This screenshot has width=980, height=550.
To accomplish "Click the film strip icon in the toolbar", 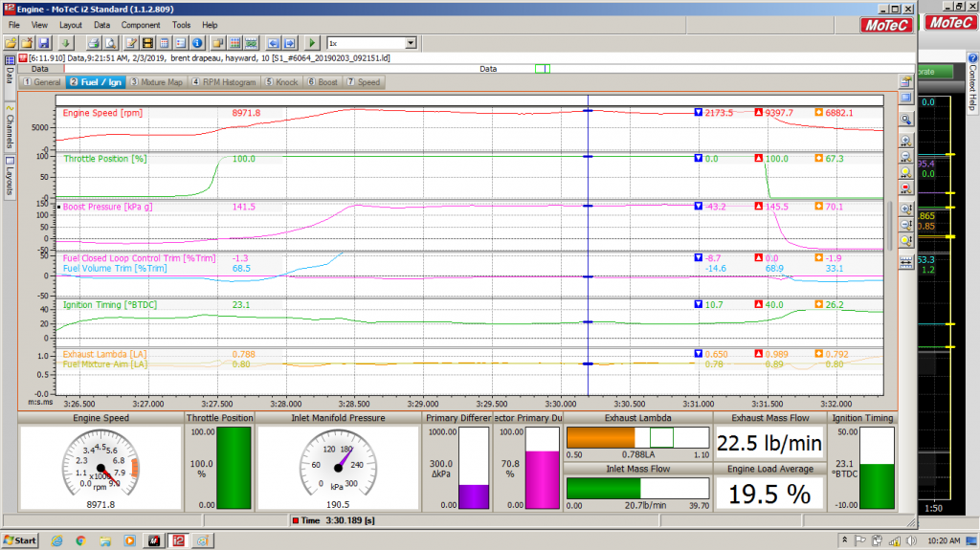I will pos(148,43).
